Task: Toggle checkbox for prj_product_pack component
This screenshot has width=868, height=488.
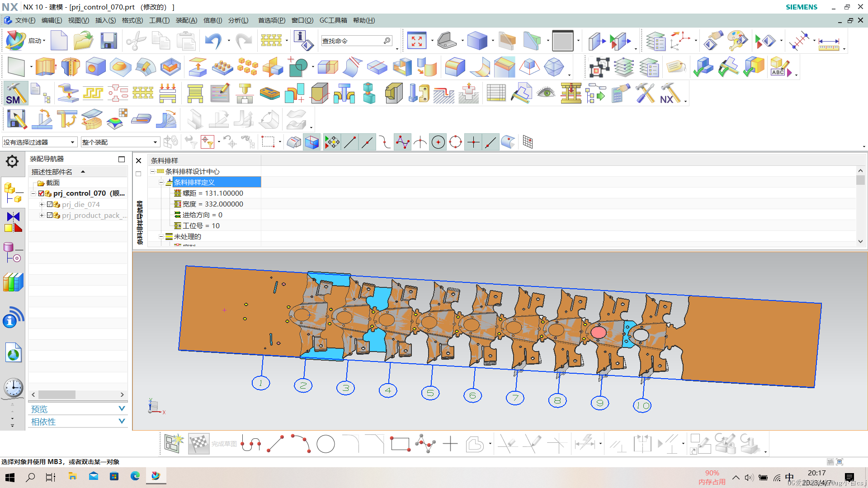Action: (x=50, y=215)
